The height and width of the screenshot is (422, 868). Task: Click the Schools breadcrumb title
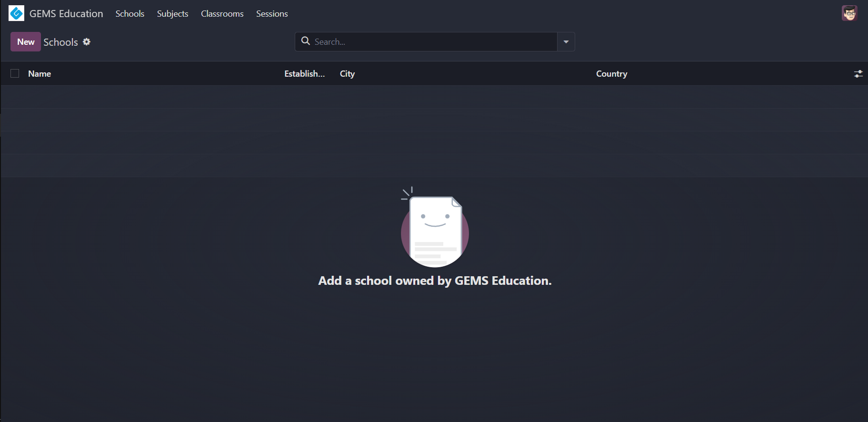60,42
